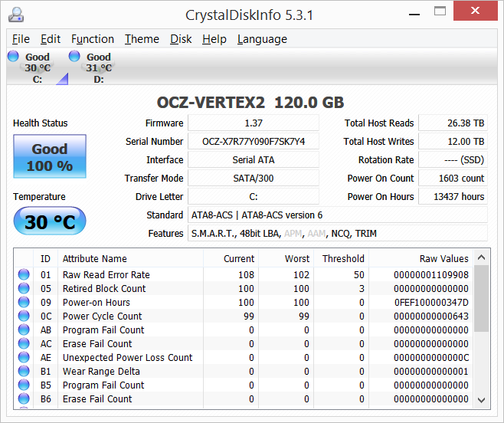Click status orb for Raw Read Error Rate
Image resolution: width=504 pixels, height=423 pixels.
pyautogui.click(x=24, y=274)
